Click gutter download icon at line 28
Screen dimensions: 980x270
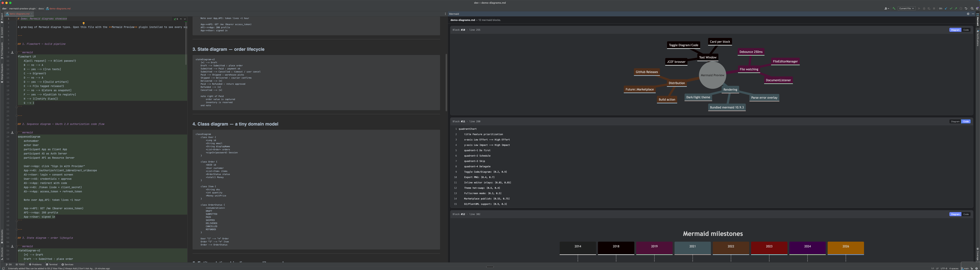(x=12, y=133)
